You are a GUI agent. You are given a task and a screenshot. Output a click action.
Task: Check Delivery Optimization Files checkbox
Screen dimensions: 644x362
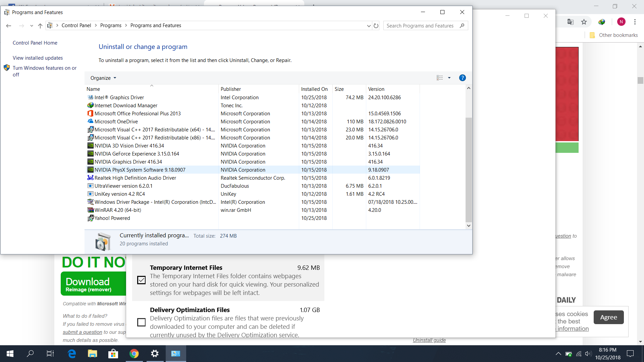click(x=142, y=322)
